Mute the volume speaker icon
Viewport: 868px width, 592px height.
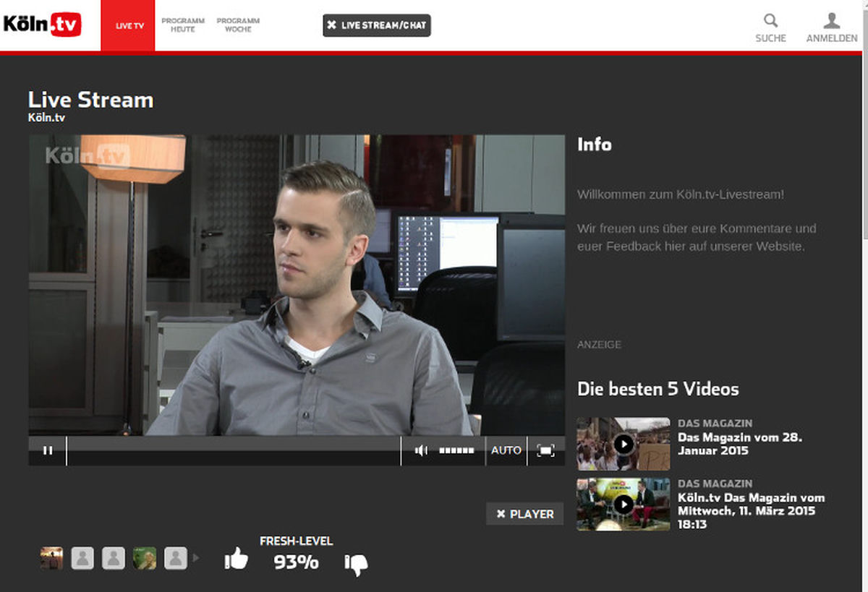pos(421,450)
